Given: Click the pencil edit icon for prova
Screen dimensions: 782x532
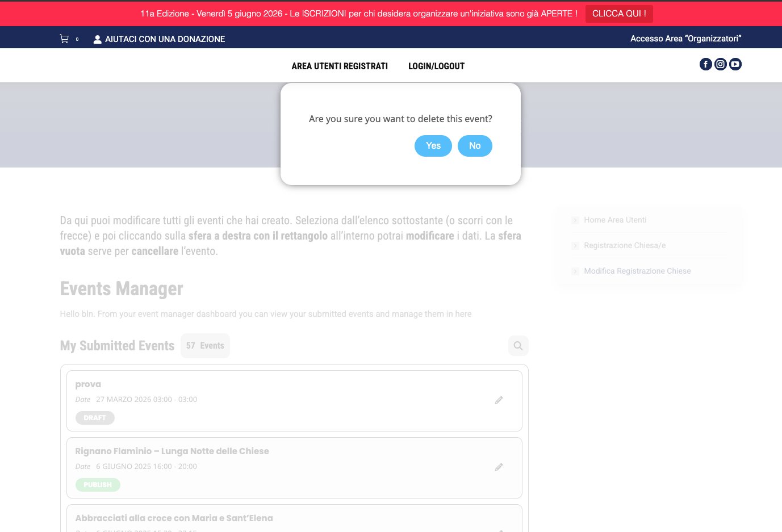Looking at the screenshot, I should [499, 400].
